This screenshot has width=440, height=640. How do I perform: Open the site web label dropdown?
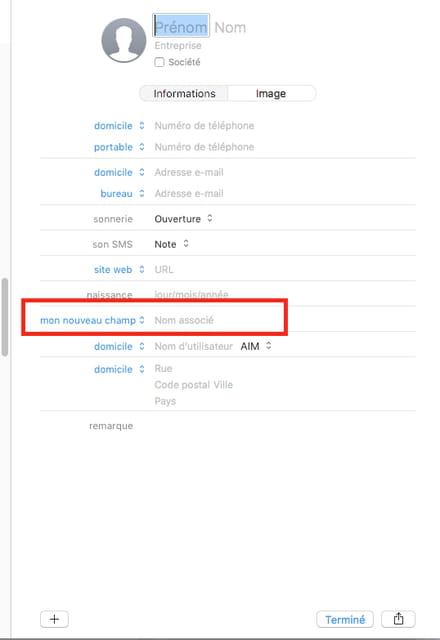click(119, 269)
